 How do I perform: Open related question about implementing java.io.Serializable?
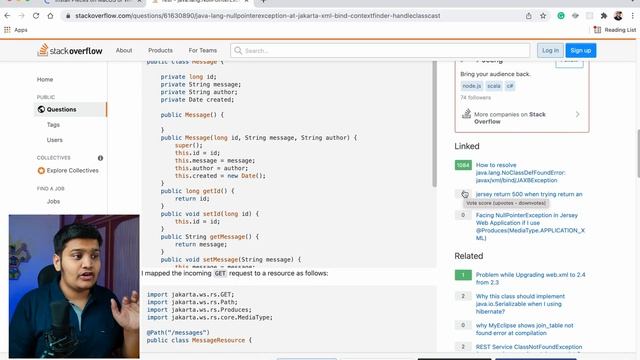click(520, 304)
